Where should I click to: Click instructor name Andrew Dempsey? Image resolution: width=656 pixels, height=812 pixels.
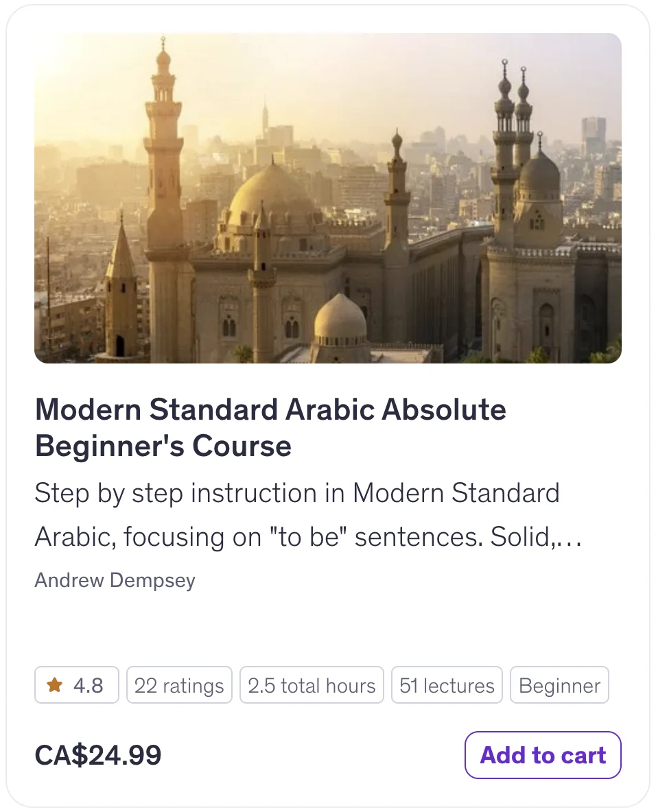(115, 580)
